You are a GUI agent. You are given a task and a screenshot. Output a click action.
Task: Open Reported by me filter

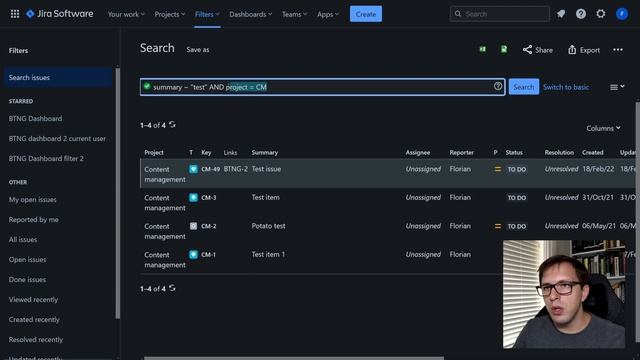(33, 220)
